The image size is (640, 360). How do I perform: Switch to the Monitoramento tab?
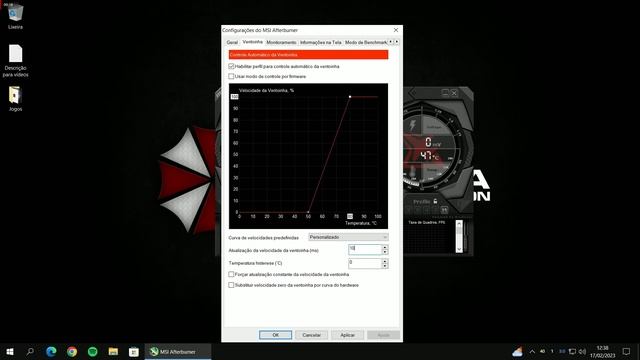[x=281, y=42]
